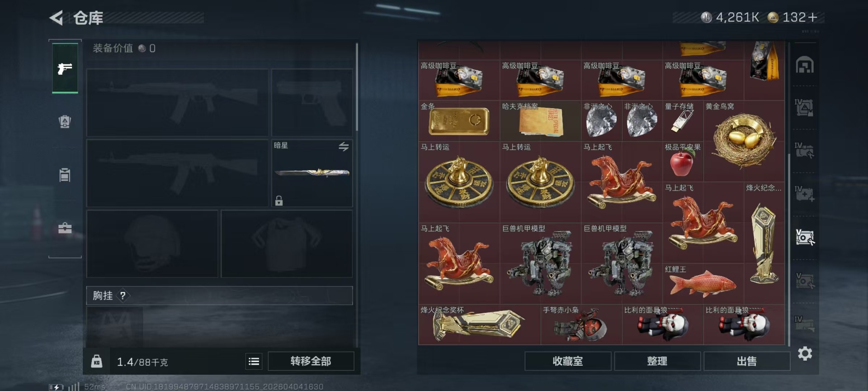Go back using the arrow beside 仓库
868x391 pixels.
click(56, 18)
